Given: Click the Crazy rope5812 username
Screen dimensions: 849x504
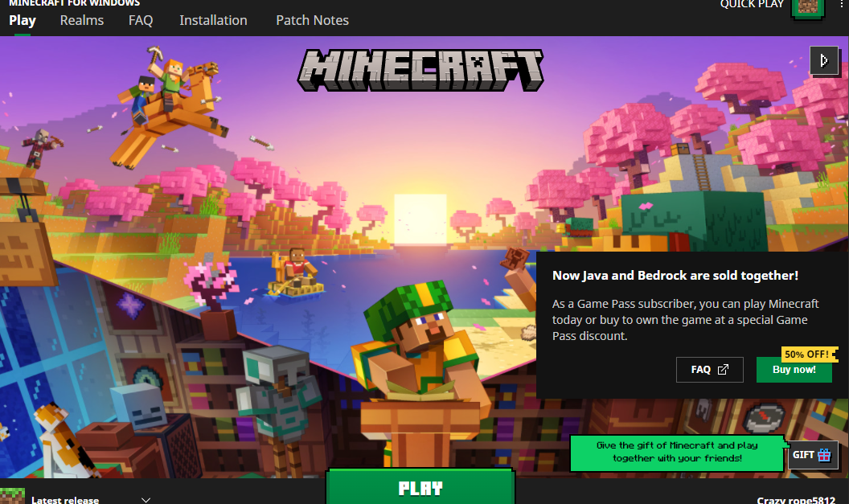Looking at the screenshot, I should coord(796,500).
